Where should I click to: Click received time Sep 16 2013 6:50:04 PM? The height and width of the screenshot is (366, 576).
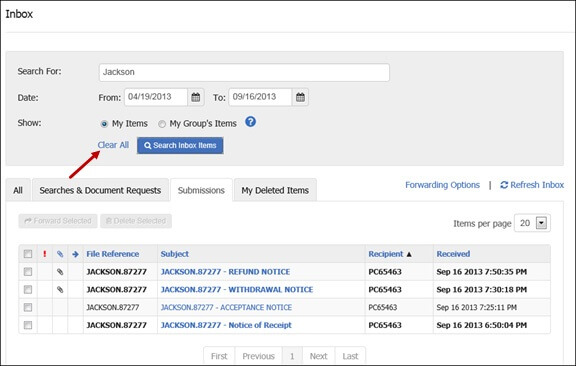click(x=482, y=325)
